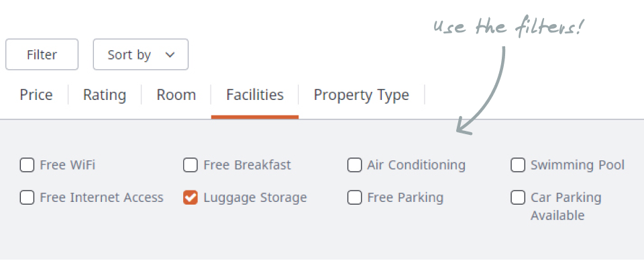Open the Property Type tab
Screen dimensions: 644x267
362,95
